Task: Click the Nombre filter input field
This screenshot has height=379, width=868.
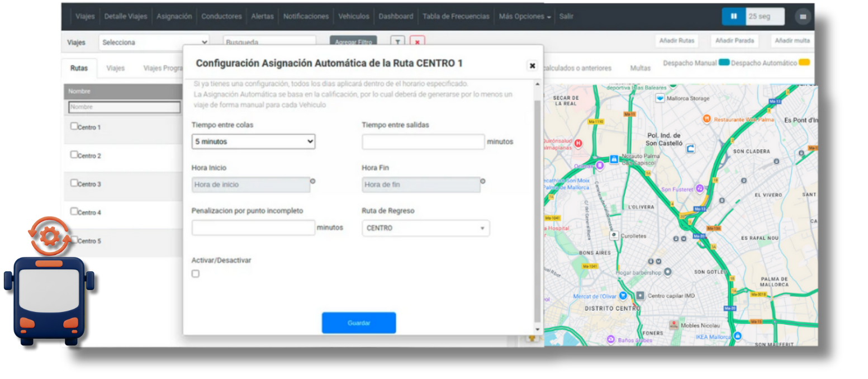Action: 124,107
